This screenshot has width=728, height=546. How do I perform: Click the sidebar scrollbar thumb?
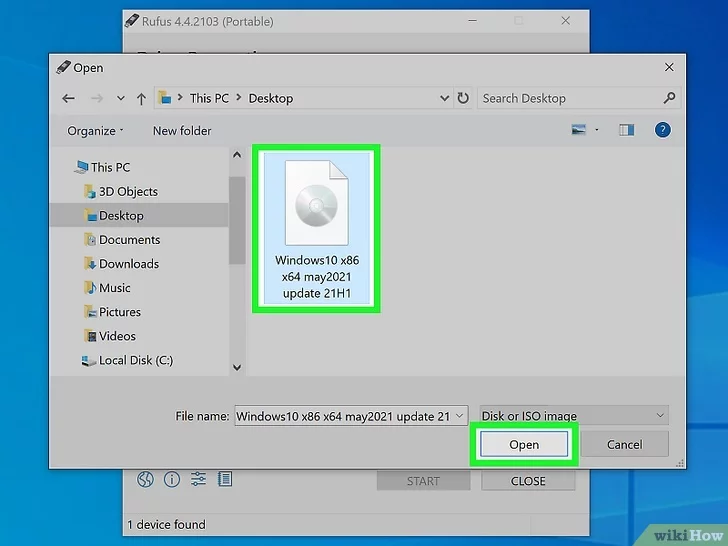click(x=237, y=221)
